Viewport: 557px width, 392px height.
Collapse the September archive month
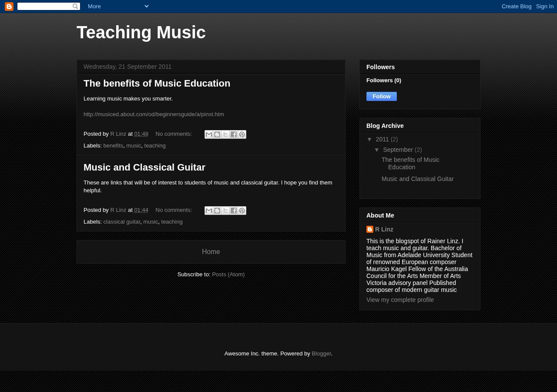(377, 150)
